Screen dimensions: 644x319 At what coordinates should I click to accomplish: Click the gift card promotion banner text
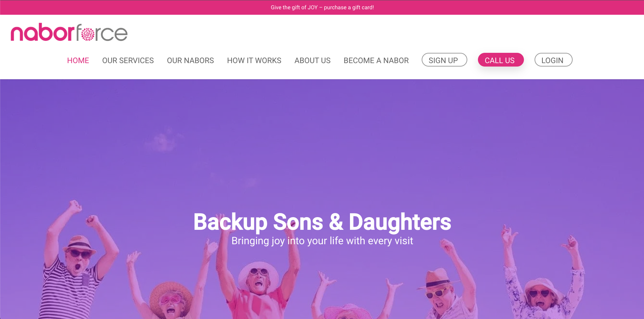tap(322, 8)
